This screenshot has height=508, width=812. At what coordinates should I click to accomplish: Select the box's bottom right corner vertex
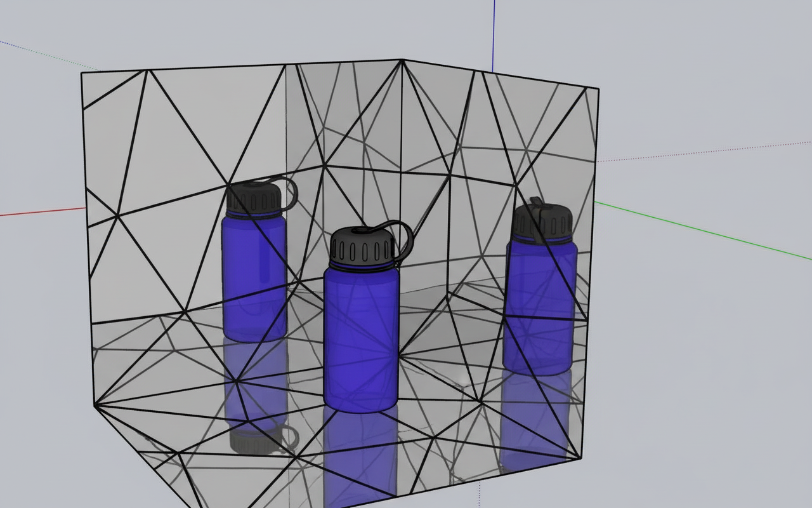582,458
